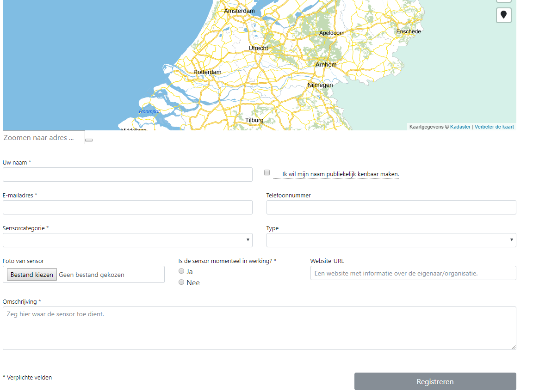This screenshot has width=533, height=392.
Task: Click the location marker pin icon on map
Action: (x=503, y=15)
